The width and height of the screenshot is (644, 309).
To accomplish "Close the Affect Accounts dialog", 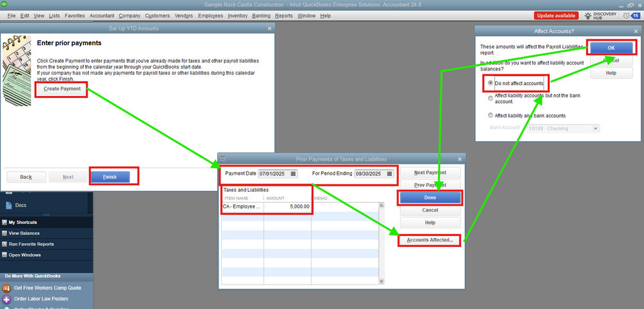I will coord(635,31).
